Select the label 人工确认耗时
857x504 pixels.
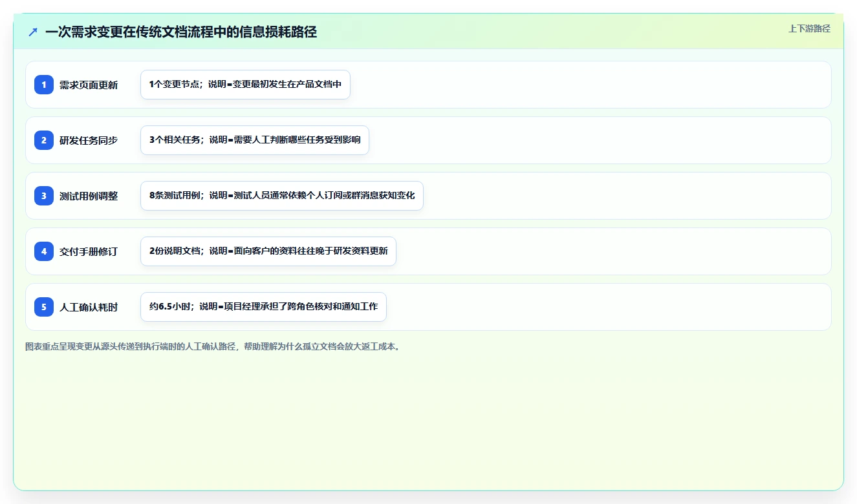pyautogui.click(x=89, y=307)
